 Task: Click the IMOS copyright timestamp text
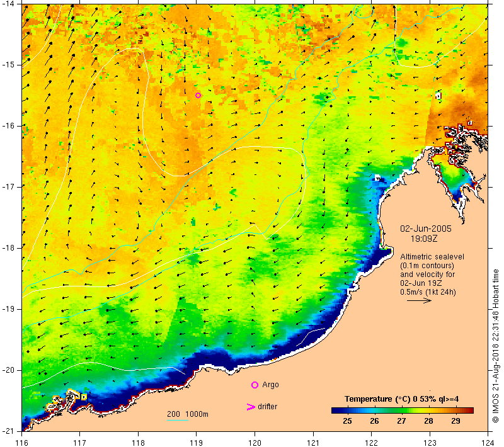495,346
